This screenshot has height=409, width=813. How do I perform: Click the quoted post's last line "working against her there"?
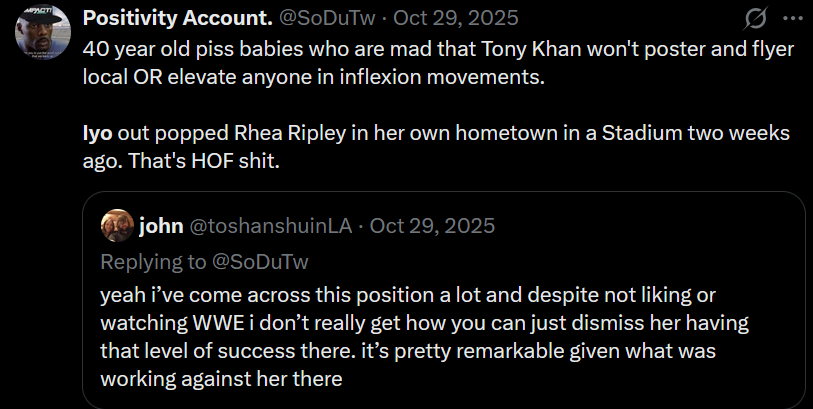click(x=221, y=377)
